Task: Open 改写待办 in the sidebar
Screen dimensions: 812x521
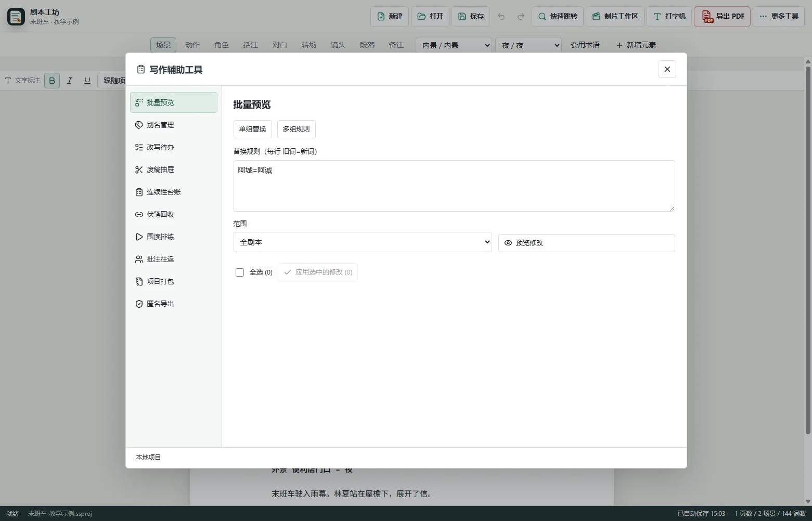Action: pyautogui.click(x=174, y=147)
